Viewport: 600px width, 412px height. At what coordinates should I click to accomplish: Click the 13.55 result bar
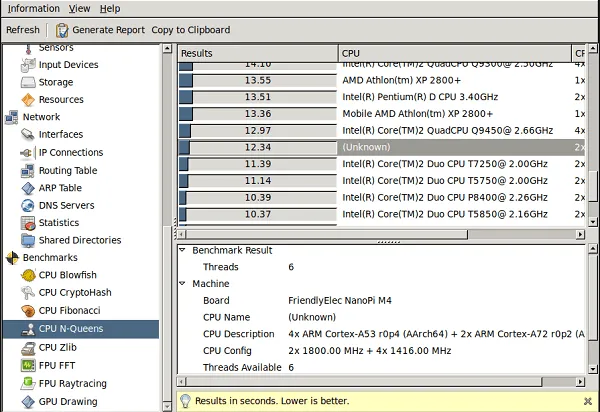[x=258, y=81]
